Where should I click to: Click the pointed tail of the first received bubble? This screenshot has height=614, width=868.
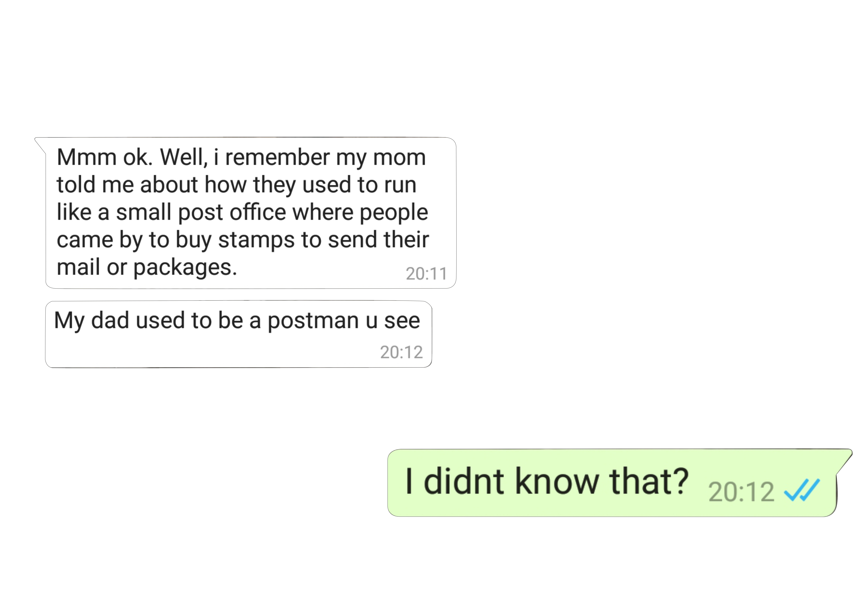coord(40,144)
